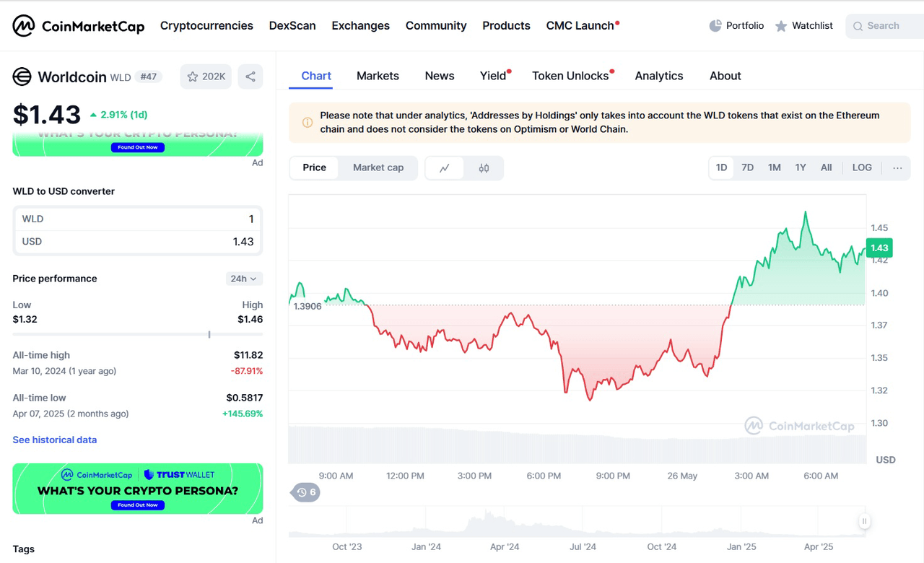924x563 pixels.
Task: Toggle the Price chart mode
Action: coord(314,167)
